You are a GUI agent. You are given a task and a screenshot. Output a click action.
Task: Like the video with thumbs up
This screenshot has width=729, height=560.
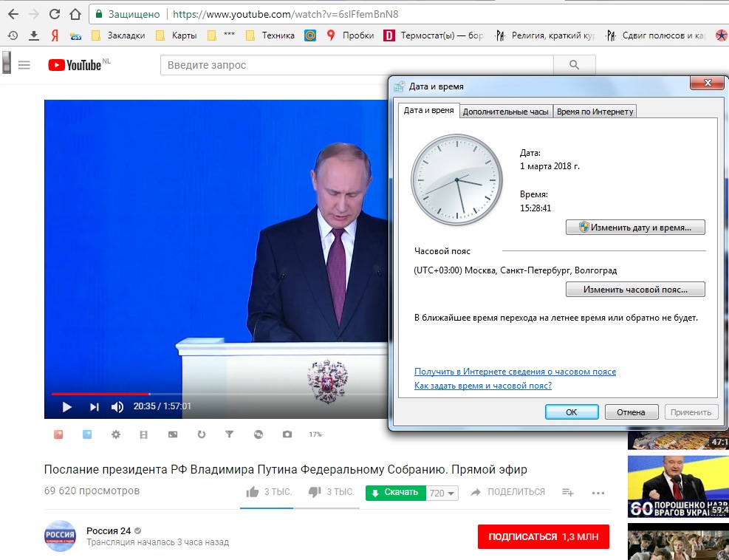click(x=253, y=492)
